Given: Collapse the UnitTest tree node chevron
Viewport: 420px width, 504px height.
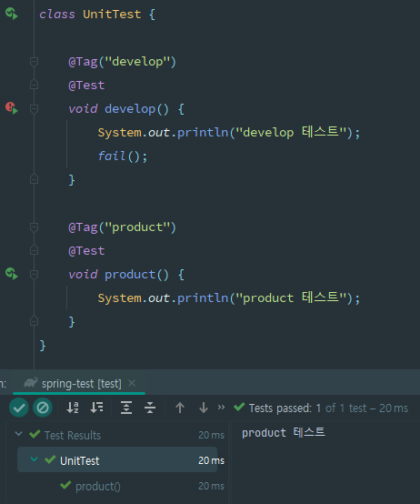Looking at the screenshot, I should click(x=34, y=459).
